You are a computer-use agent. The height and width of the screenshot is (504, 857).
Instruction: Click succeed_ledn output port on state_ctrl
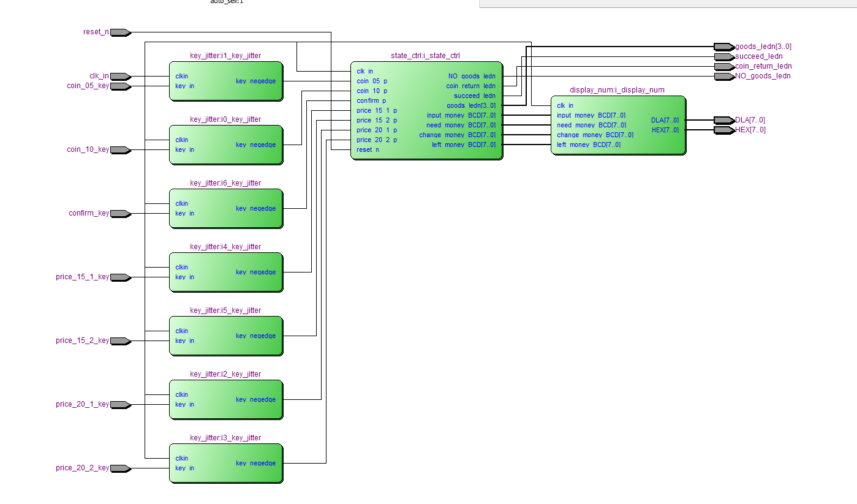(x=475, y=96)
